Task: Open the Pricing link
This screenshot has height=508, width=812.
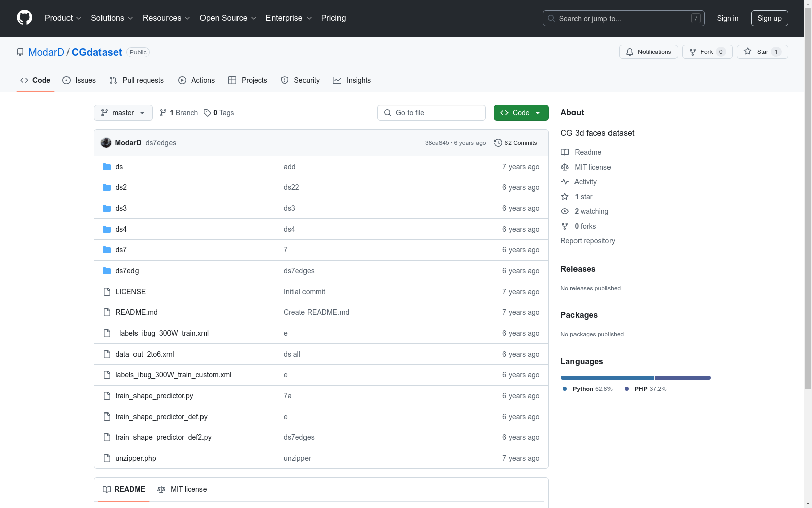Action: point(333,18)
